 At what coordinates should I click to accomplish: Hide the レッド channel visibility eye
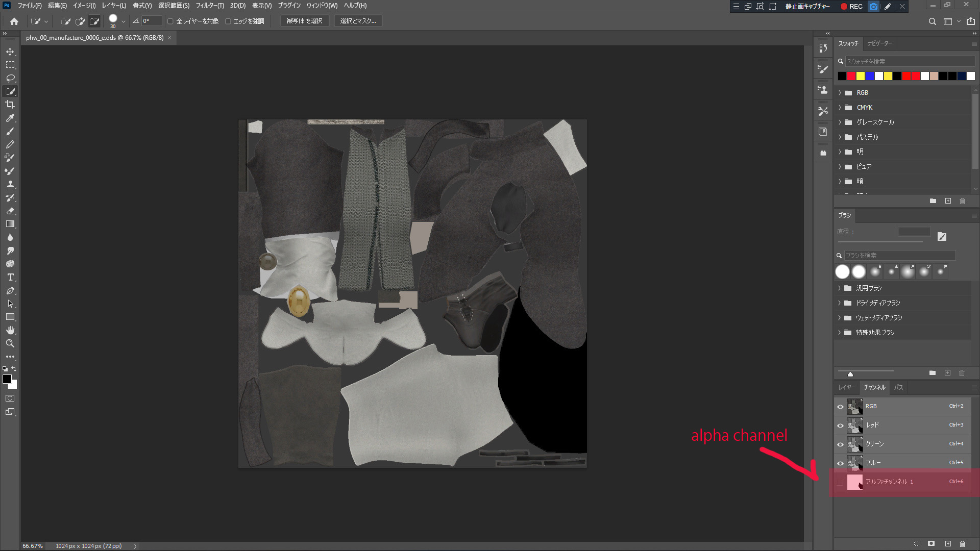click(x=840, y=425)
